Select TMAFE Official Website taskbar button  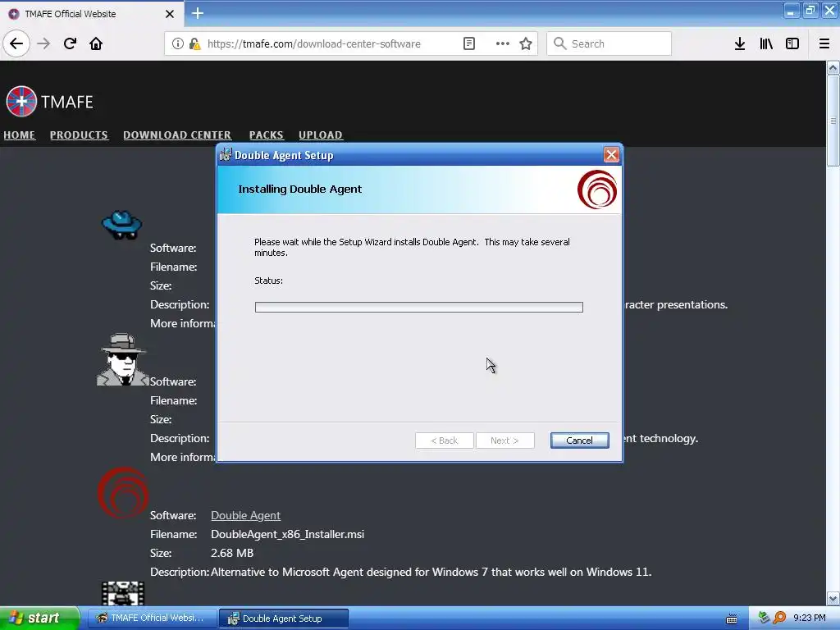tap(152, 619)
